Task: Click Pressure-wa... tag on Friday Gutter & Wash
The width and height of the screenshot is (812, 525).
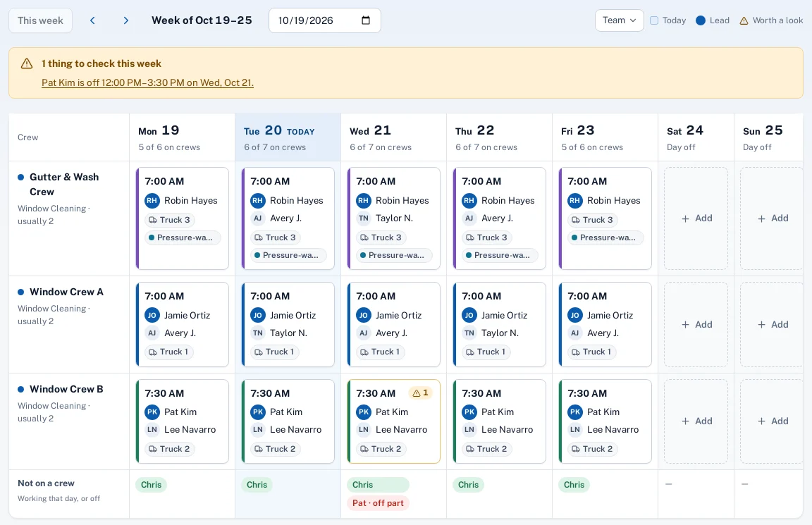Action: [x=605, y=237]
